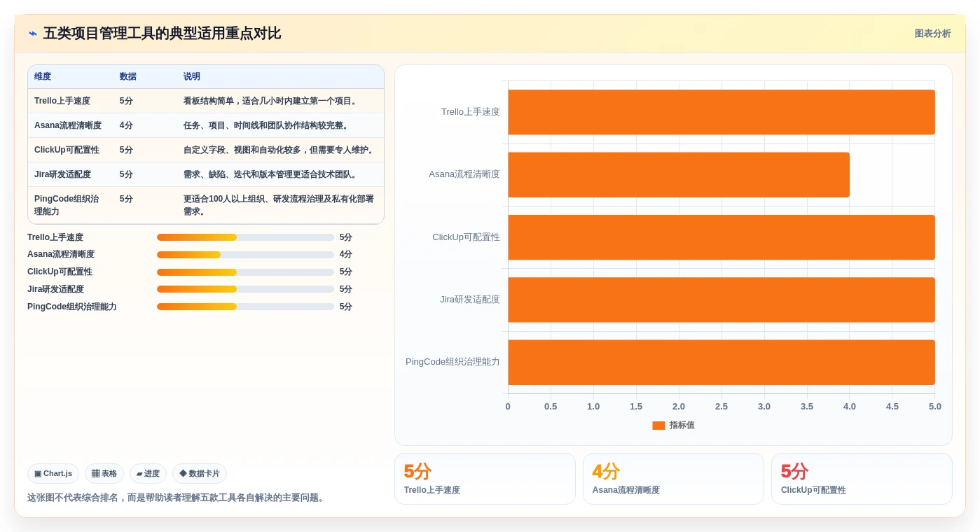Select the Jira研发适配度 table row name

[62, 174]
